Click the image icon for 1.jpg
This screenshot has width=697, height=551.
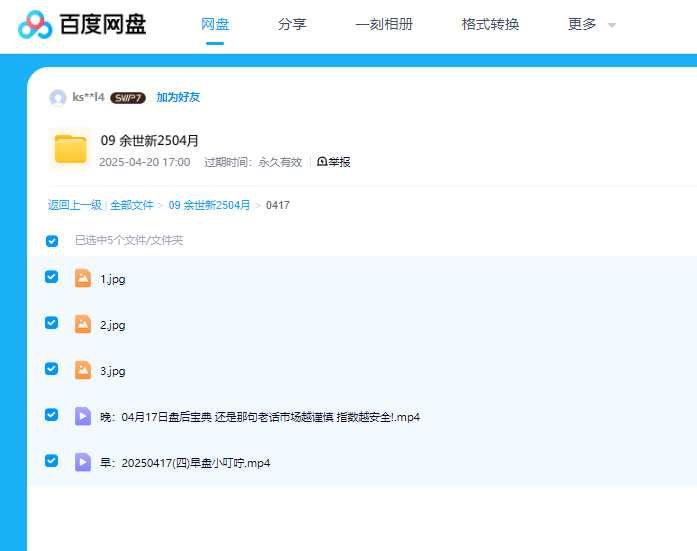point(83,278)
